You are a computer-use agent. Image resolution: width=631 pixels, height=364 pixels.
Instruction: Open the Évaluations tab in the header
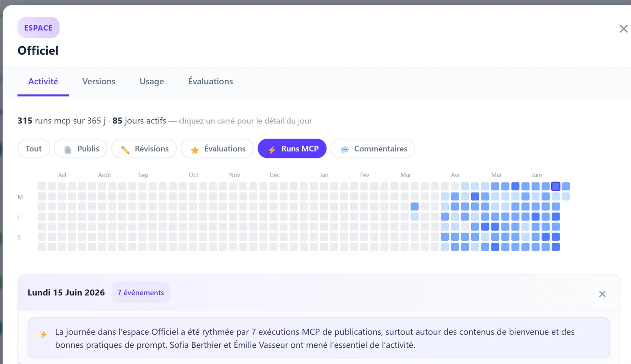click(x=210, y=82)
